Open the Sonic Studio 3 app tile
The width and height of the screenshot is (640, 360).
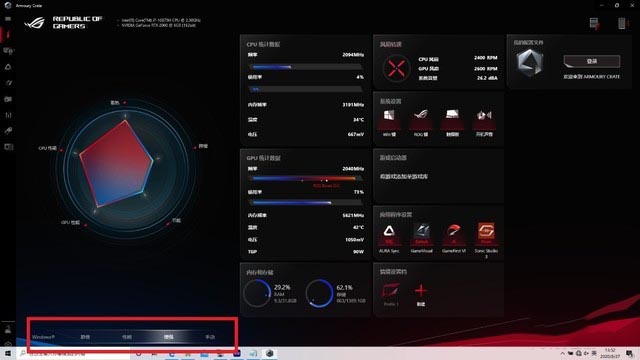pyautogui.click(x=486, y=240)
